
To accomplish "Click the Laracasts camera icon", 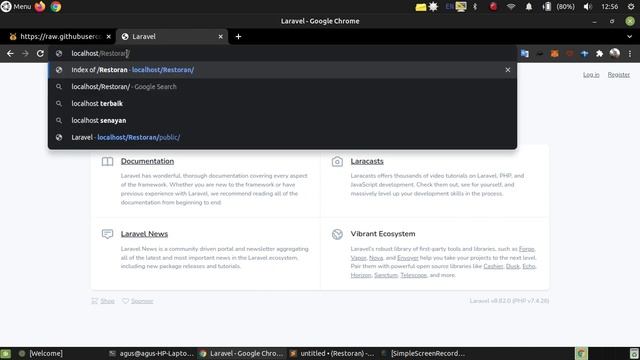I will [x=337, y=162].
